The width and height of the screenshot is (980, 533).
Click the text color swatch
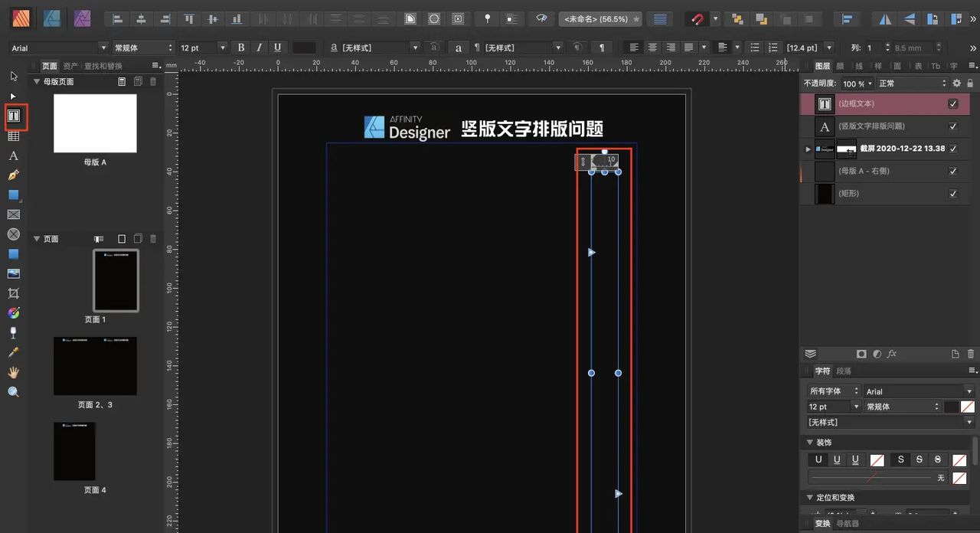(303, 47)
